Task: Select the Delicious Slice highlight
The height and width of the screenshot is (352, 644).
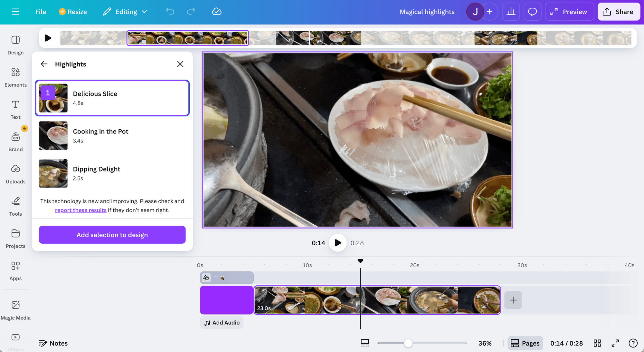Action: (x=112, y=98)
